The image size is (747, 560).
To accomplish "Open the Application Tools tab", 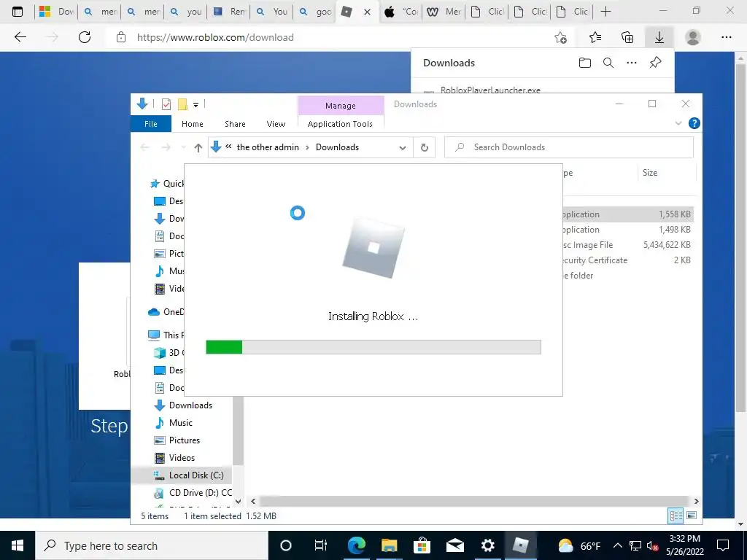I will 340,124.
